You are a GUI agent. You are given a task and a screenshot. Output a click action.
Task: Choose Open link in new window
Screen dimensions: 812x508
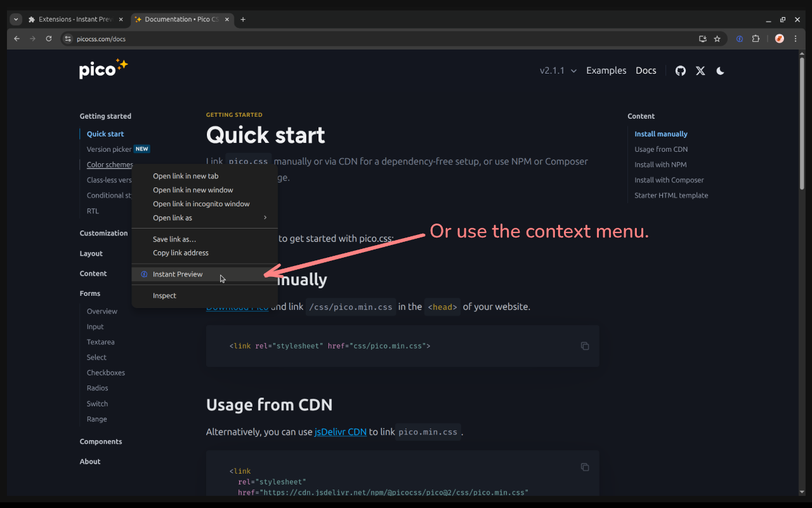pos(204,190)
